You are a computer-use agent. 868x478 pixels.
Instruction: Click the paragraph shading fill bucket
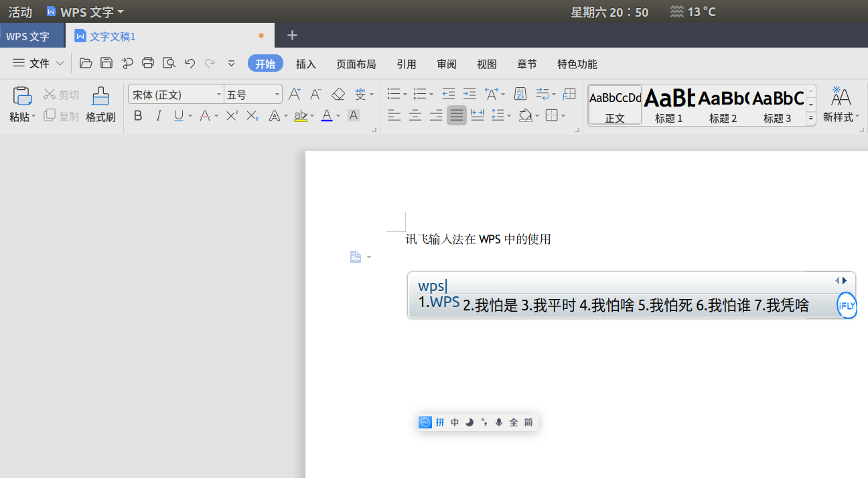point(525,116)
